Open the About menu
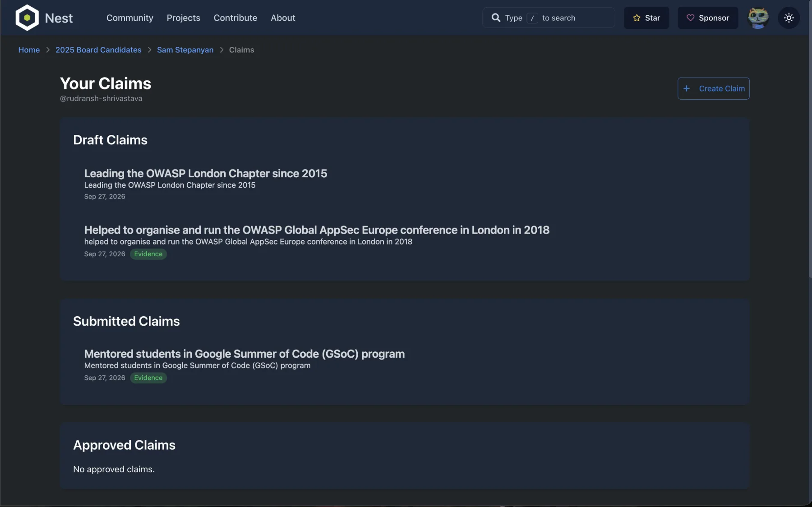This screenshot has width=812, height=507. [283, 18]
